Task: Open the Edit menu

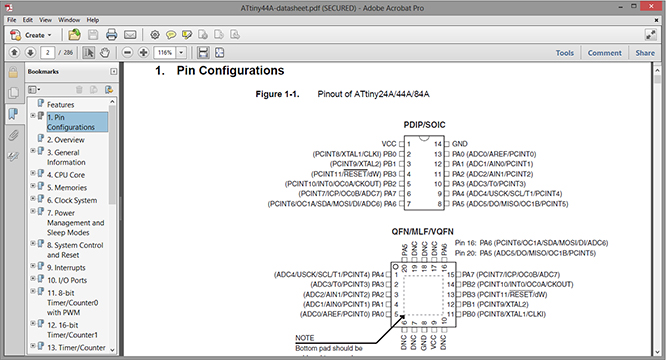Action: [x=28, y=20]
